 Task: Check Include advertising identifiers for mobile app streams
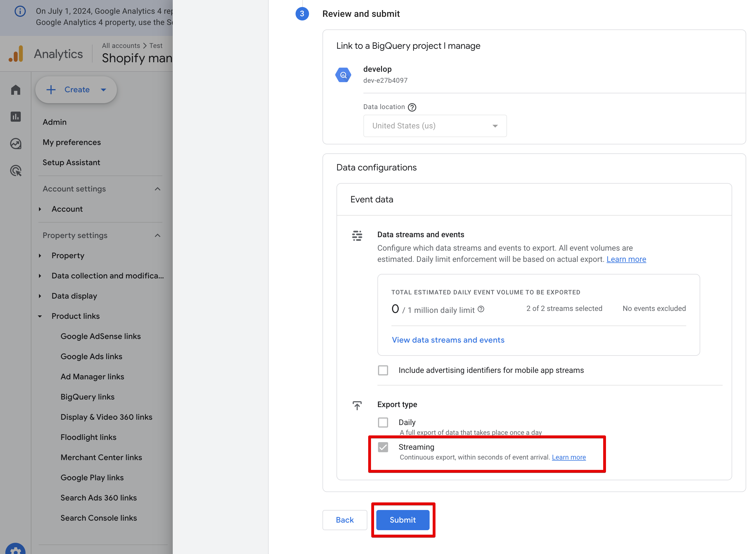click(x=383, y=370)
